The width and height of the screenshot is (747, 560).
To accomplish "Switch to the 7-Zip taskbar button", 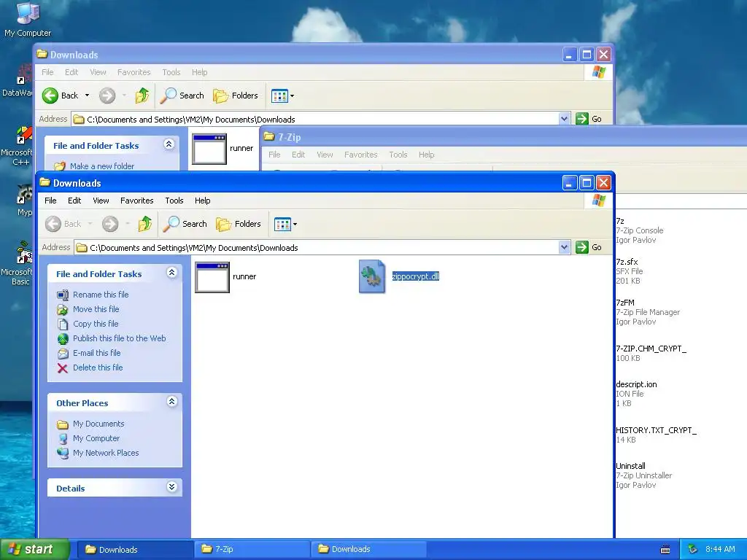I will pyautogui.click(x=252, y=550).
